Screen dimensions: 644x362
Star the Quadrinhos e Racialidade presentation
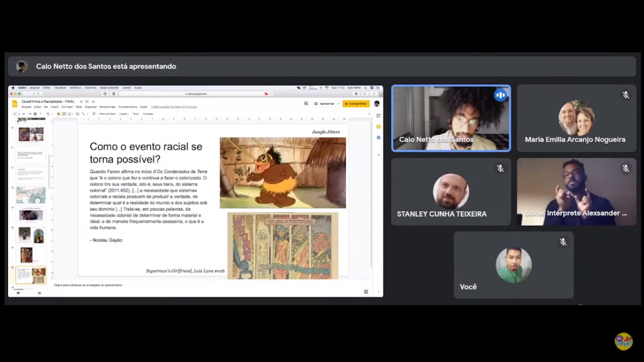(81, 101)
